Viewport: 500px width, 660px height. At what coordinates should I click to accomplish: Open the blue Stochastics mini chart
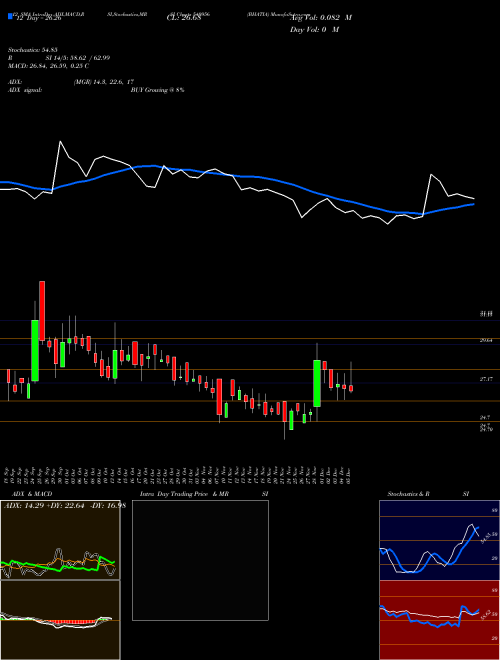click(x=439, y=540)
